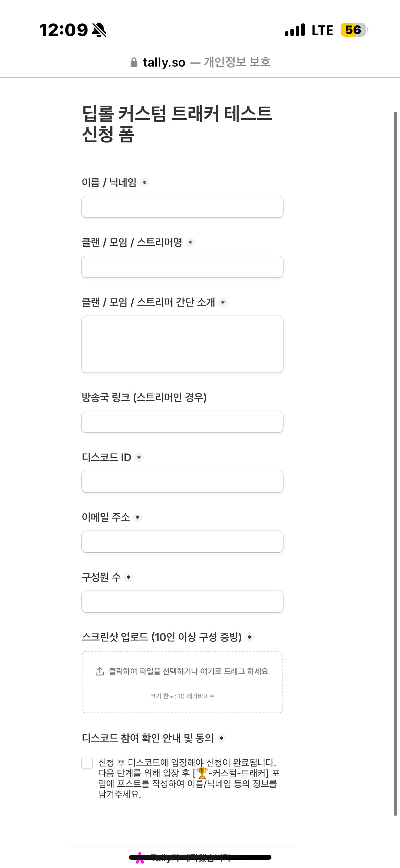The height and width of the screenshot is (868, 400).
Task: Check the 디스코드 참여 확인 consent checkbox
Action: (87, 762)
